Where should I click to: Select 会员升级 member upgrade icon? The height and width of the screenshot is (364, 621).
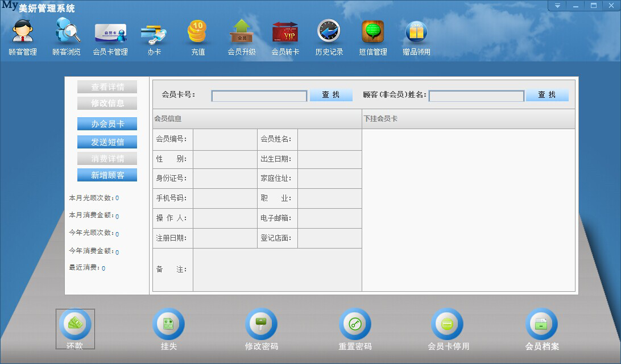pos(242,38)
